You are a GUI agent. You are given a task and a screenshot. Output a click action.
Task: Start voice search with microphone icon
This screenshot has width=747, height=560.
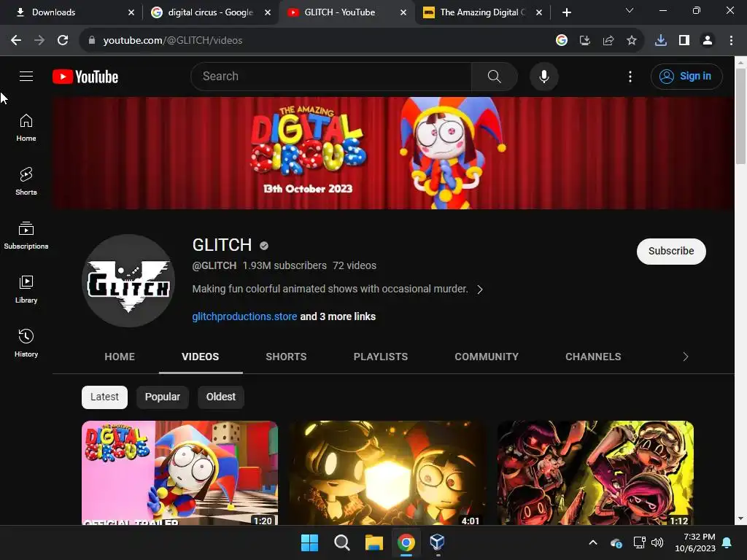pos(543,76)
